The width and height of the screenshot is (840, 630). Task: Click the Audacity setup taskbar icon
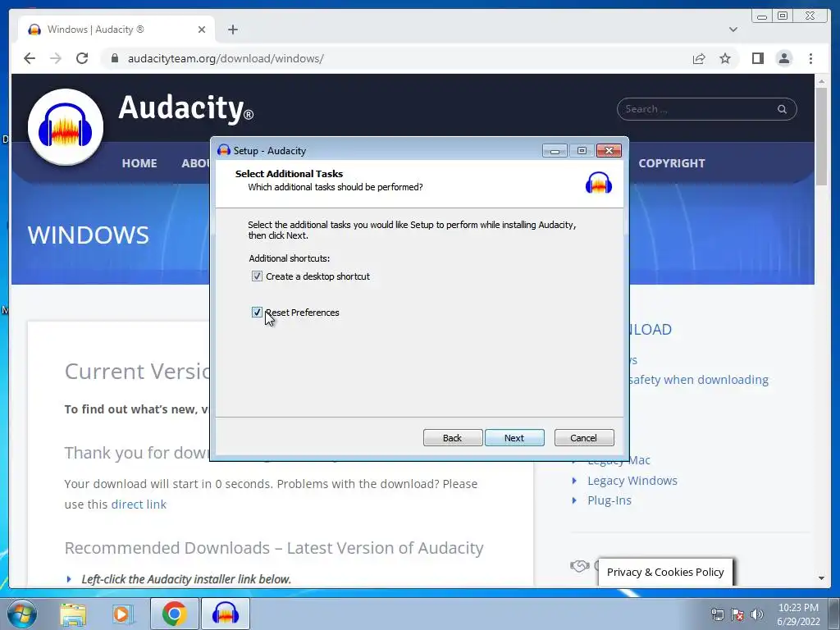(225, 614)
